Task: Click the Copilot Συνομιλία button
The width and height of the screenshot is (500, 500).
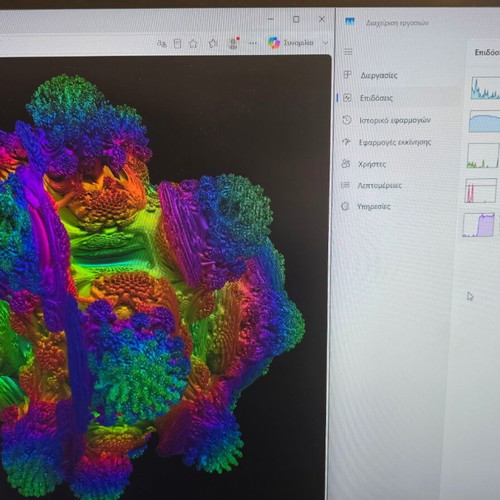Action: click(291, 43)
